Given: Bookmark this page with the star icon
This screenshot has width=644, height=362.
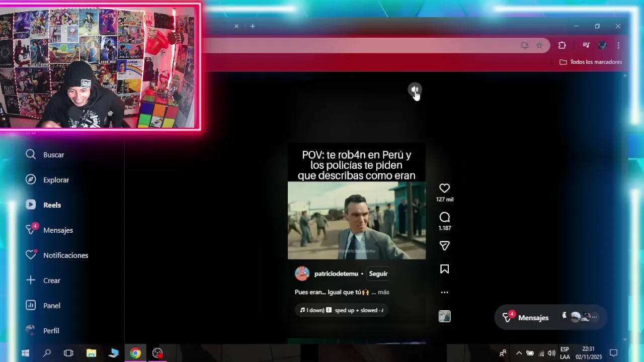Looking at the screenshot, I should coord(539,45).
